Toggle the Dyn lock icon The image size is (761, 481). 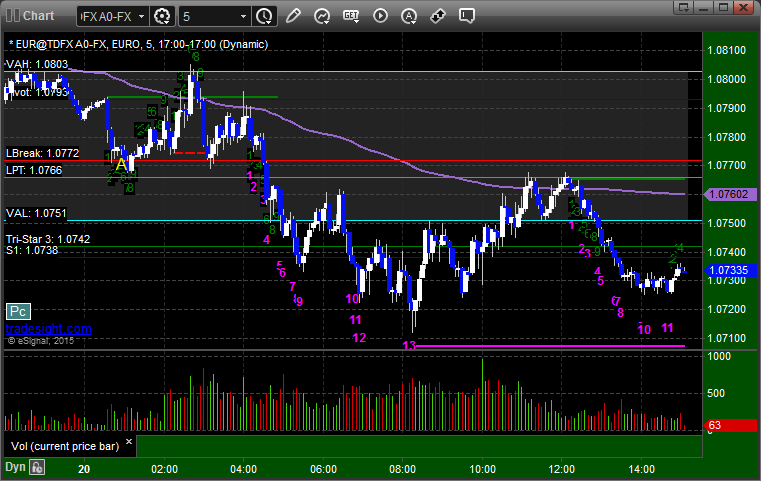click(x=37, y=467)
